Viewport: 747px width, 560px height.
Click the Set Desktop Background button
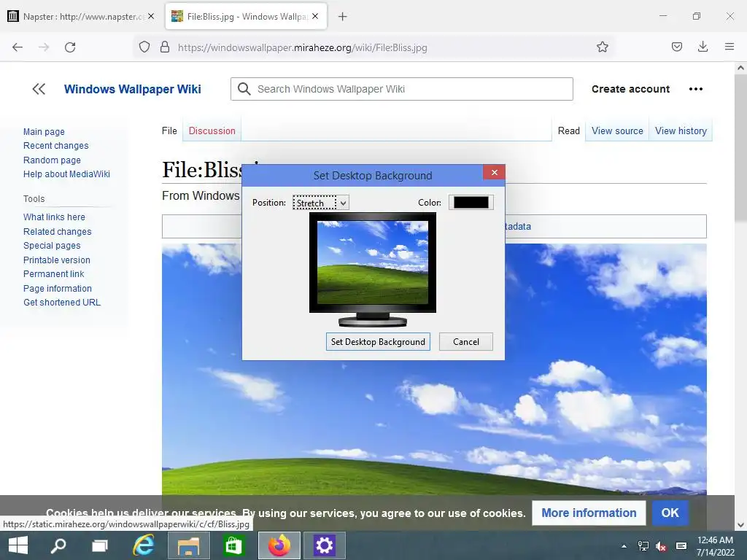click(378, 342)
